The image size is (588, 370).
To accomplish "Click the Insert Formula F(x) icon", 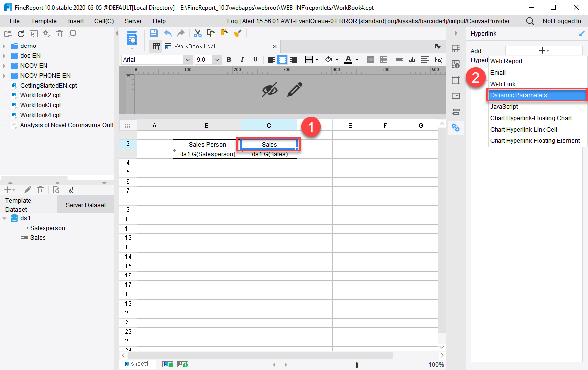I will (x=438, y=59).
